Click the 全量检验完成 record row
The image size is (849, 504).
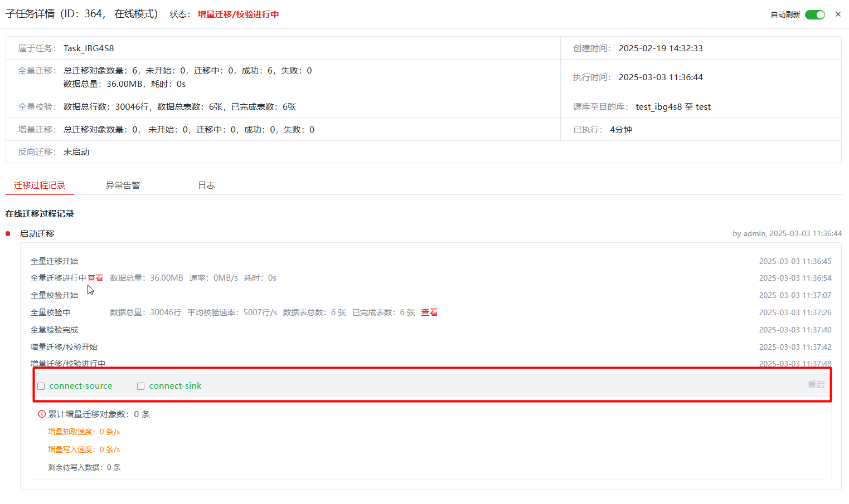click(54, 330)
